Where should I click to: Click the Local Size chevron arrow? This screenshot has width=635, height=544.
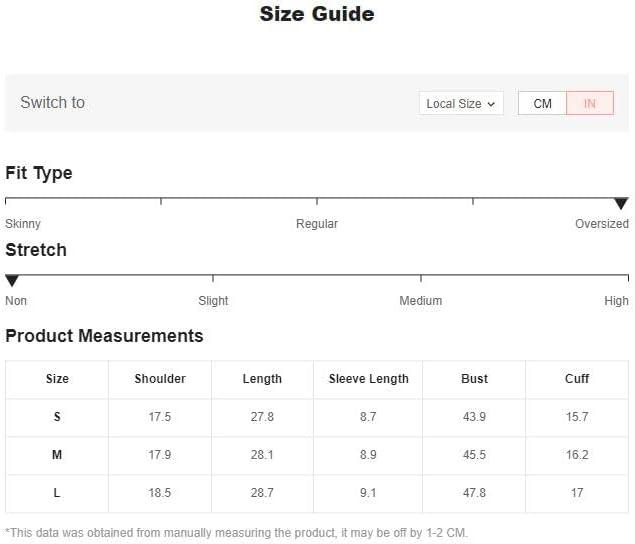click(491, 104)
